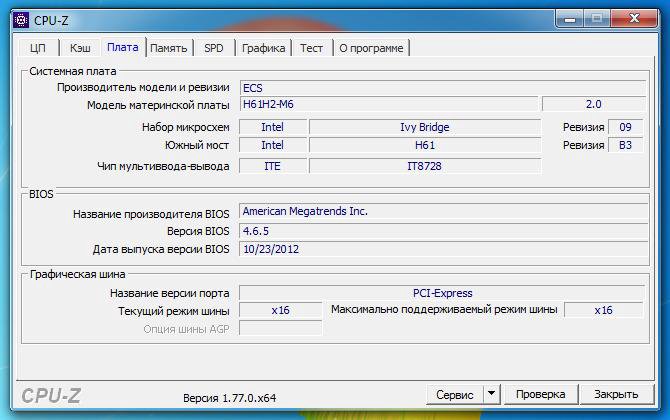Open the Тест benchmark tab

pyautogui.click(x=312, y=48)
